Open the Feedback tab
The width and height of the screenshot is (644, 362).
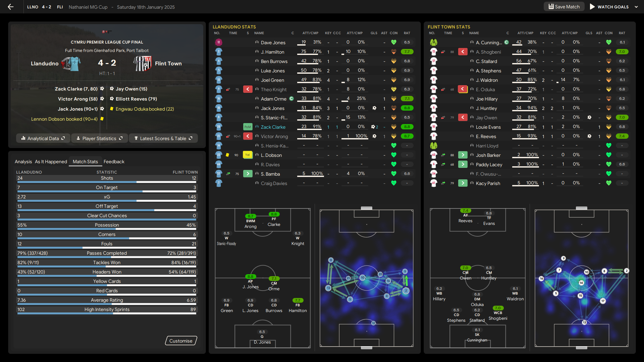click(x=114, y=162)
